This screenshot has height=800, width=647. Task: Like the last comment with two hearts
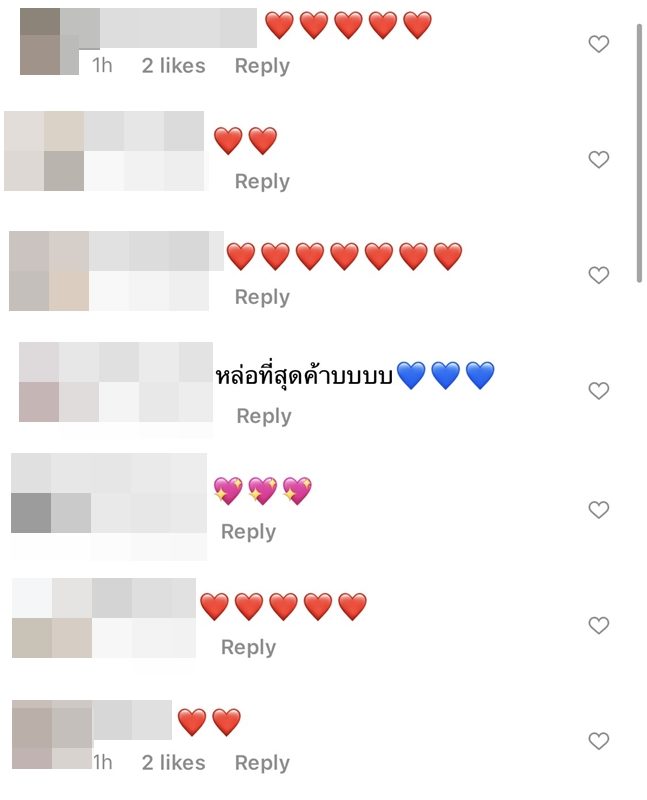tap(599, 741)
